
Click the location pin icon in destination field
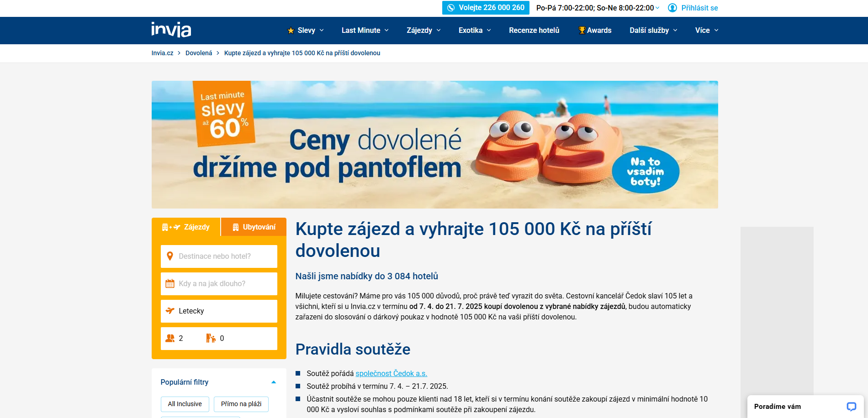[x=170, y=256]
